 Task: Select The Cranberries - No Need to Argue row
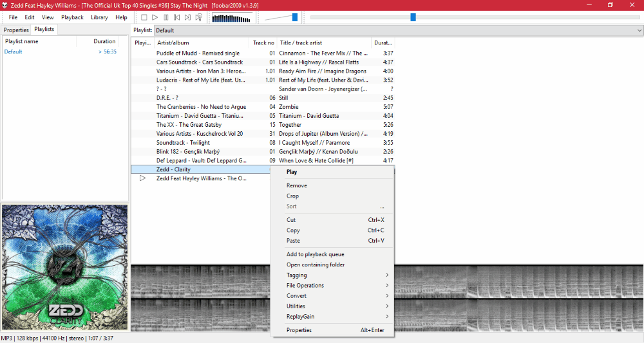263,107
